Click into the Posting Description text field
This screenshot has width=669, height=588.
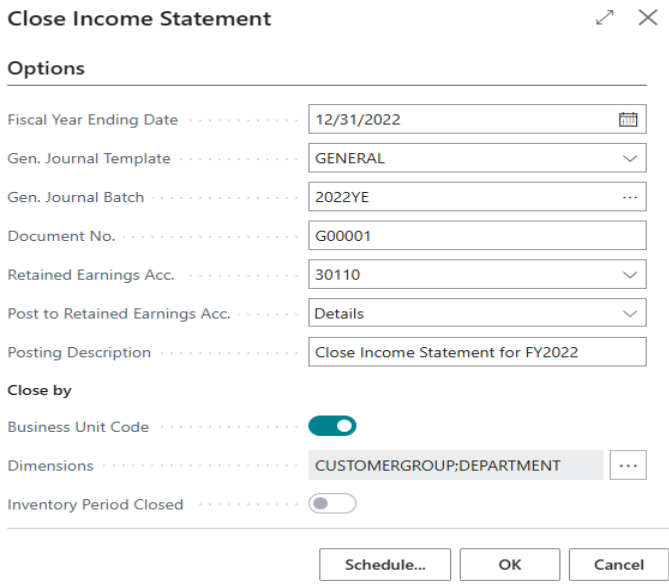click(x=477, y=352)
